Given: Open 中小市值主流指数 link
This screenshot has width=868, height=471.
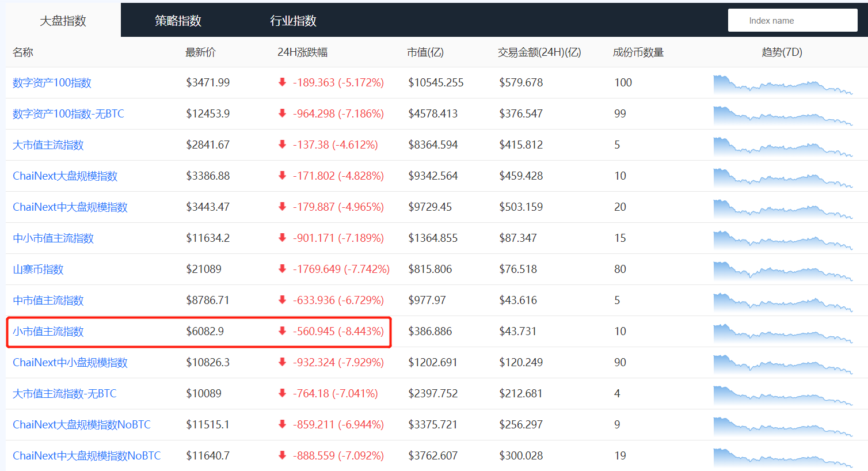Looking at the screenshot, I should pos(53,238).
